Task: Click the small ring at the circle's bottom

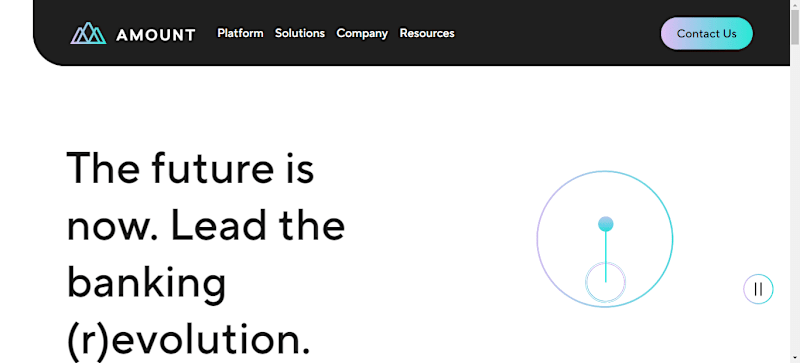Action: [x=606, y=282]
